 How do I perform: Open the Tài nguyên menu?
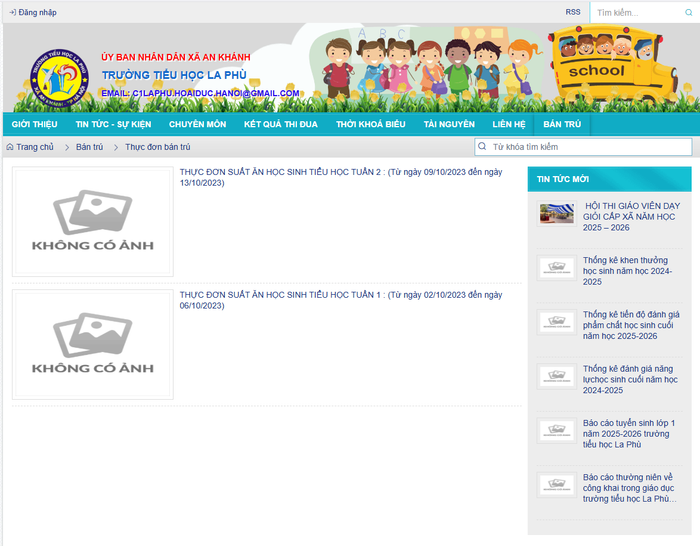click(449, 124)
